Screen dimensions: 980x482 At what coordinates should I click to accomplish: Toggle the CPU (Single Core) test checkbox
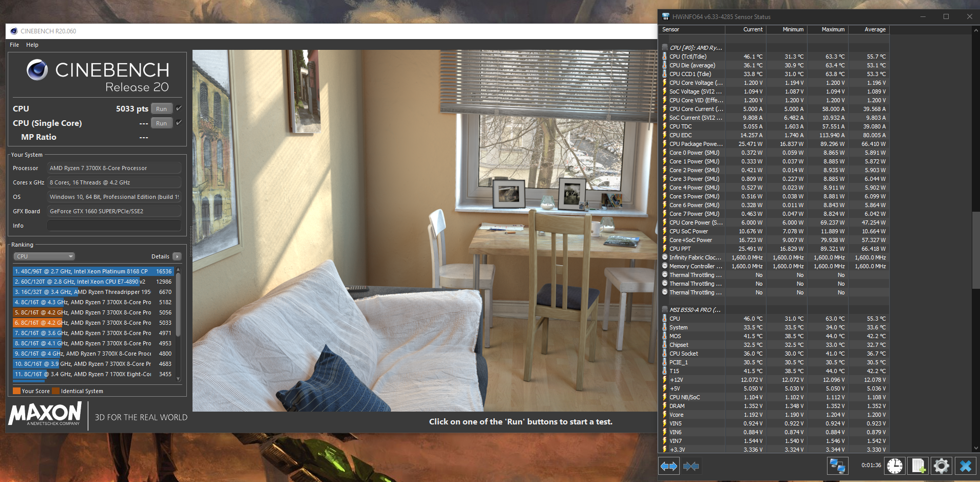point(179,123)
